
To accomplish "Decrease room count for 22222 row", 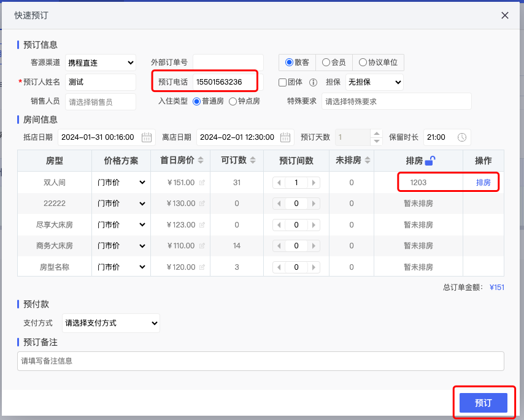I will click(279, 204).
